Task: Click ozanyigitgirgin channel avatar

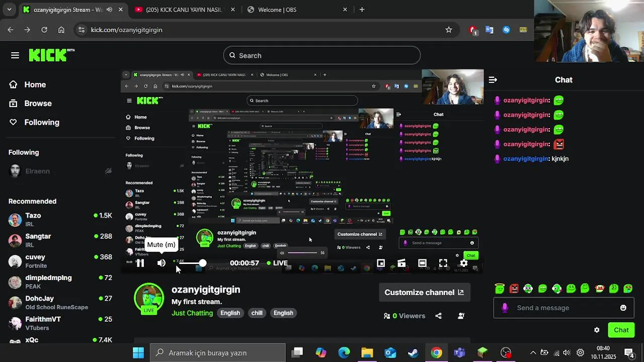Action: point(149,298)
